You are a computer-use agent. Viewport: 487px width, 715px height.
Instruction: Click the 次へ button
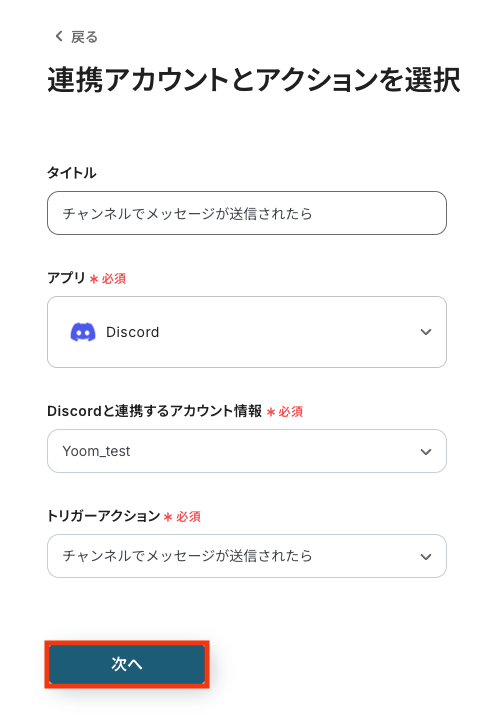[x=127, y=664]
